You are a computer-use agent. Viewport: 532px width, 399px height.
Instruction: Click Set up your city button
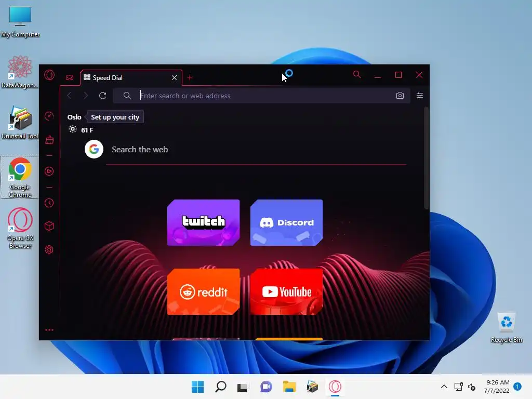[x=115, y=117]
